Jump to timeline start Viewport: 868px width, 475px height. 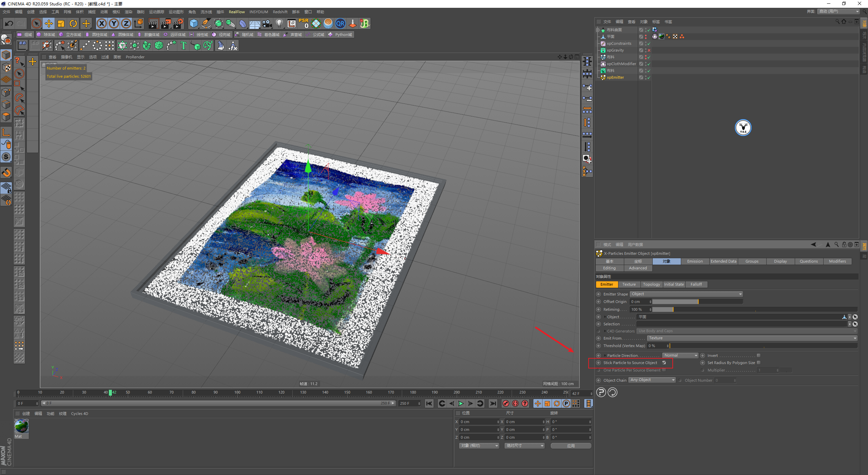coord(429,403)
